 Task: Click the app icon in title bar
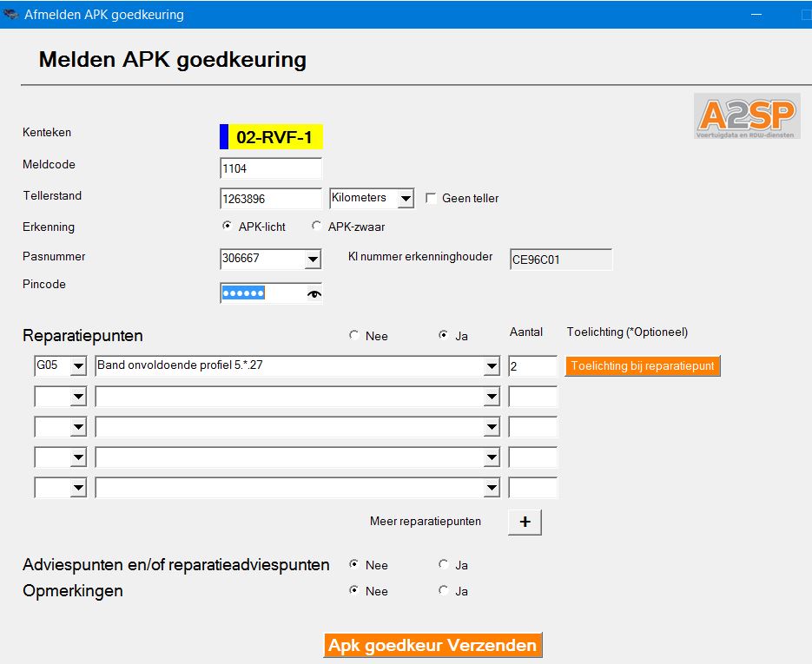[11, 15]
